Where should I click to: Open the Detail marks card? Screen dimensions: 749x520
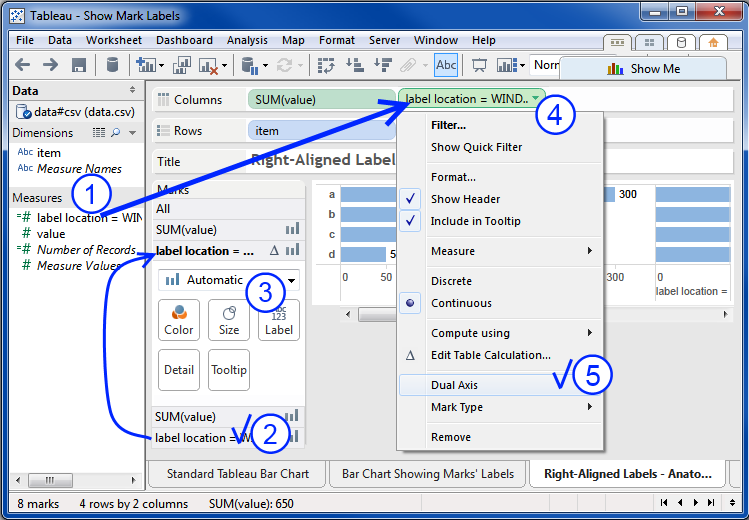click(x=179, y=370)
